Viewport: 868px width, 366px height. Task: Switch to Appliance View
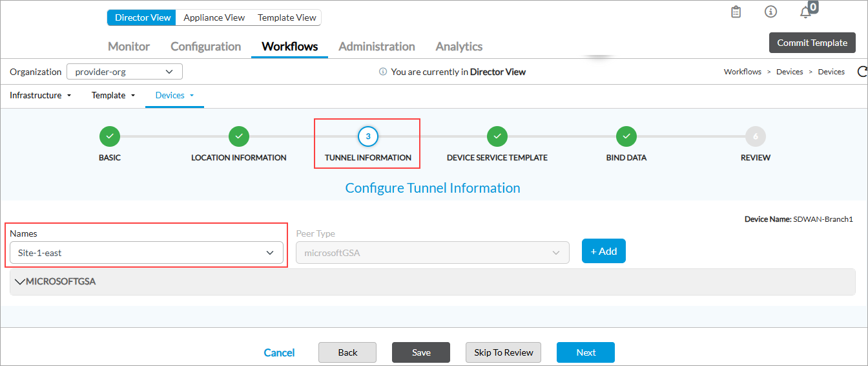(214, 17)
